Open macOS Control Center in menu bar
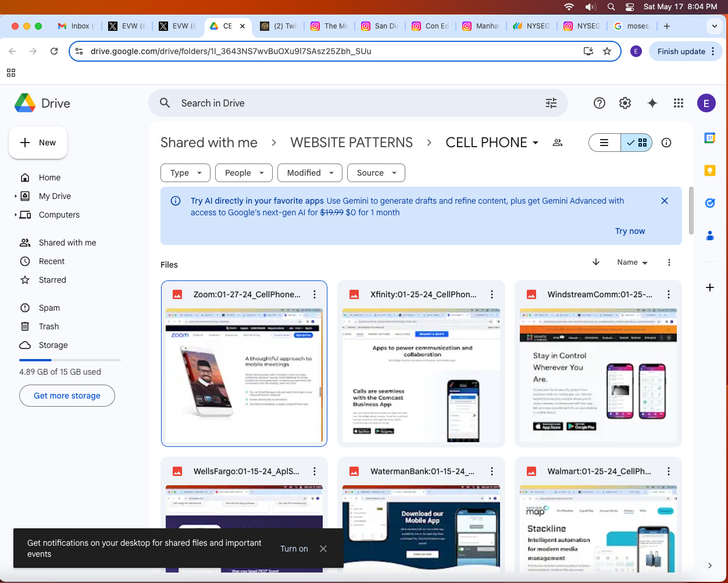This screenshot has width=728, height=583. (630, 7)
